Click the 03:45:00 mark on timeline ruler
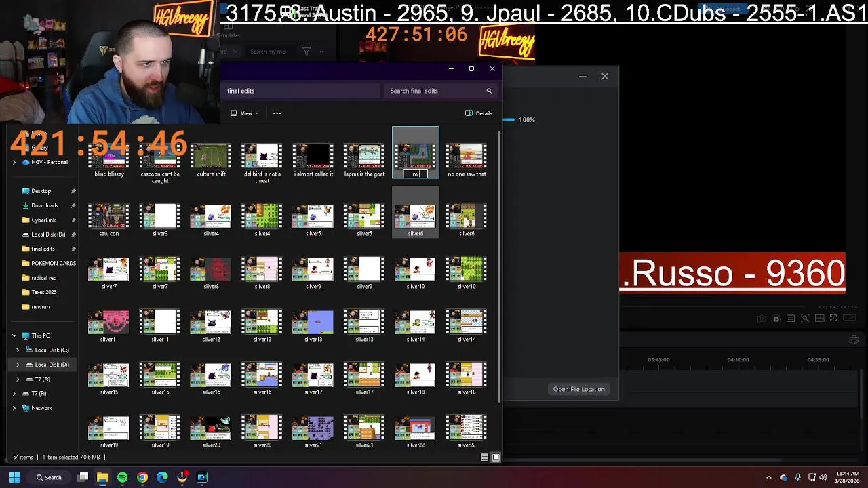 (x=658, y=360)
